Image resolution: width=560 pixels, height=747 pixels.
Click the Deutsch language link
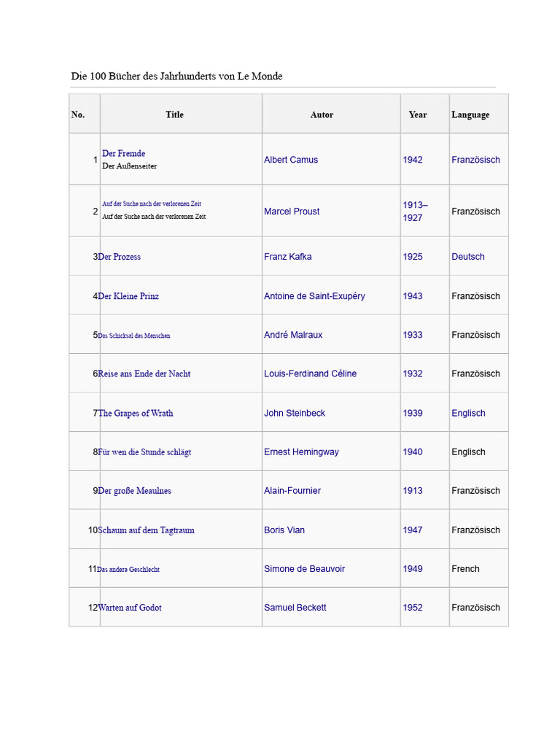point(467,257)
